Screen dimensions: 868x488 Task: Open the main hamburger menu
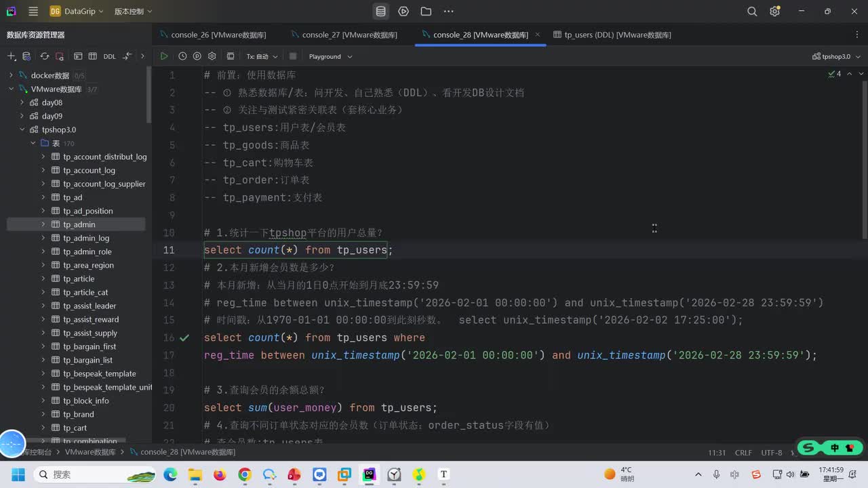pos(33,12)
